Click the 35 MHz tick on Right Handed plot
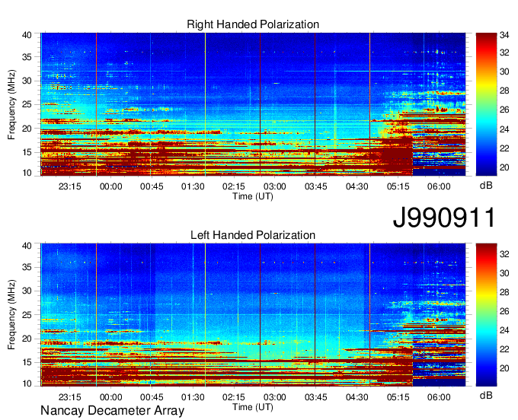518x420 pixels. click(x=27, y=57)
